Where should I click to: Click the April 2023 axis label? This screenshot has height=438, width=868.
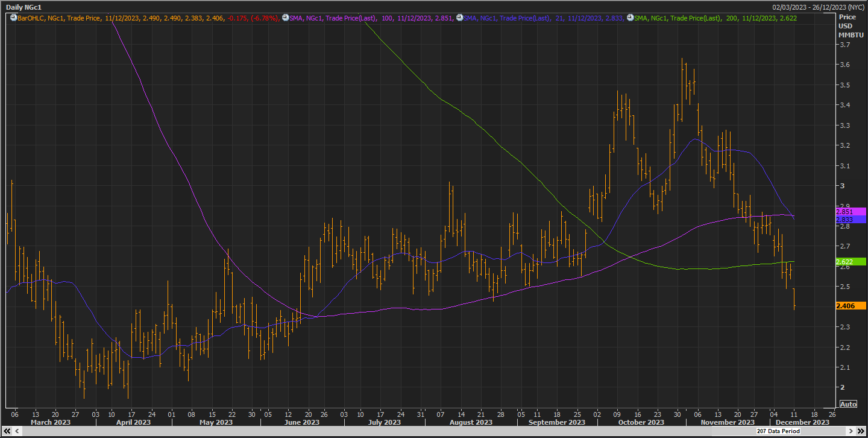[x=133, y=422]
